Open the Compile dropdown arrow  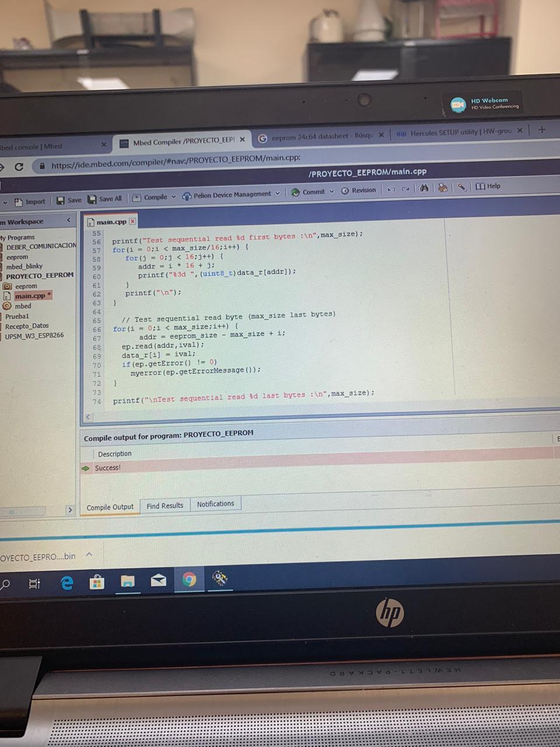tap(173, 197)
